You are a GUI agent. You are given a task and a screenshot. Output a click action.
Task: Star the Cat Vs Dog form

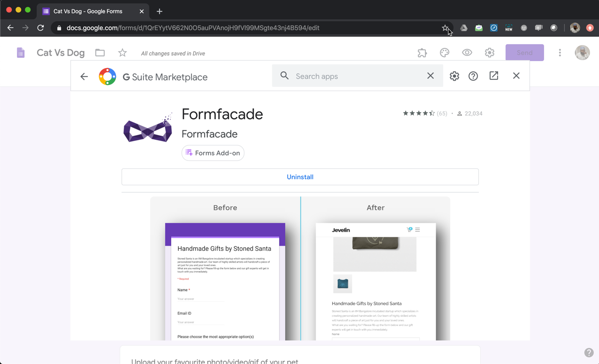122,53
